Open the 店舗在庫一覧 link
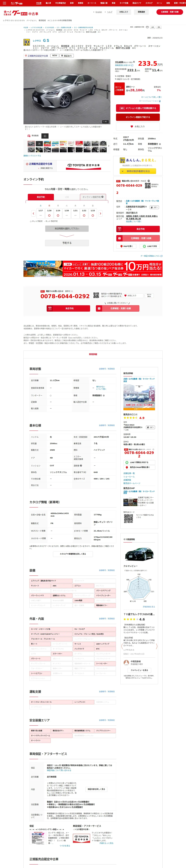 [129, 473]
